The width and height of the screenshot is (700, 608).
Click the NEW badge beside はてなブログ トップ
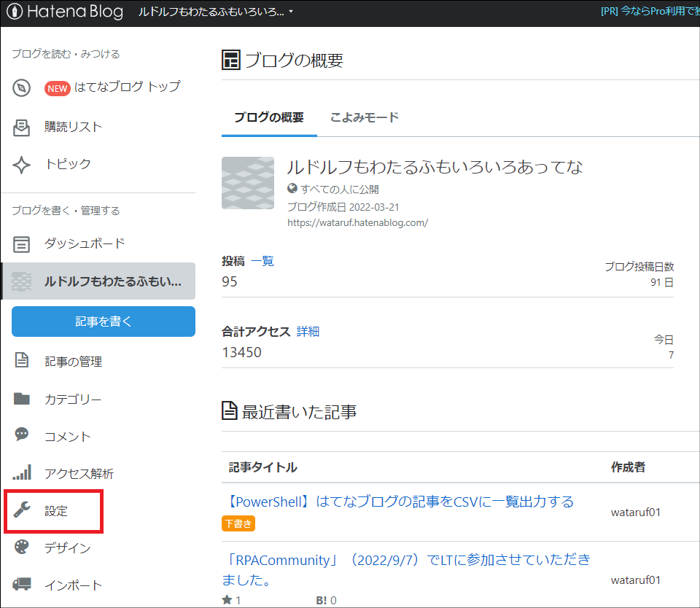pos(57,88)
